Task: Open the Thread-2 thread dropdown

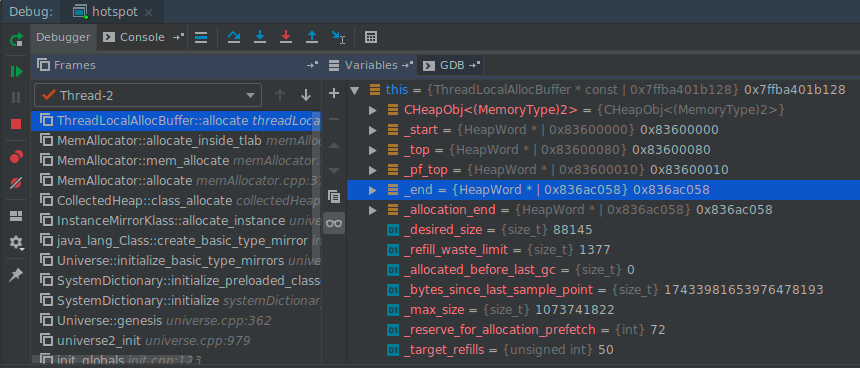Action: [148, 95]
